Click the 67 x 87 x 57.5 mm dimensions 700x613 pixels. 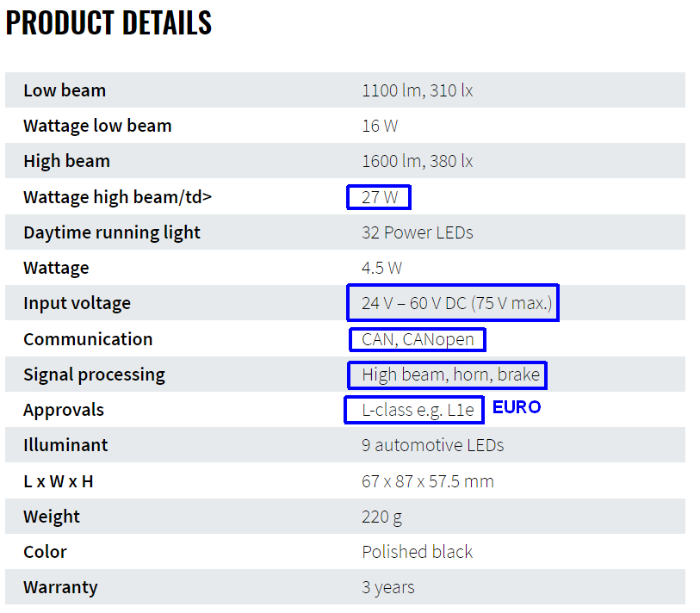[427, 481]
